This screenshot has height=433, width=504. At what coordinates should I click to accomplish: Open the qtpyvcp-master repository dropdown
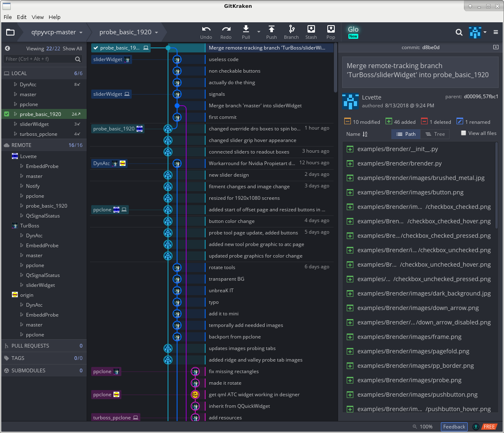pos(57,32)
